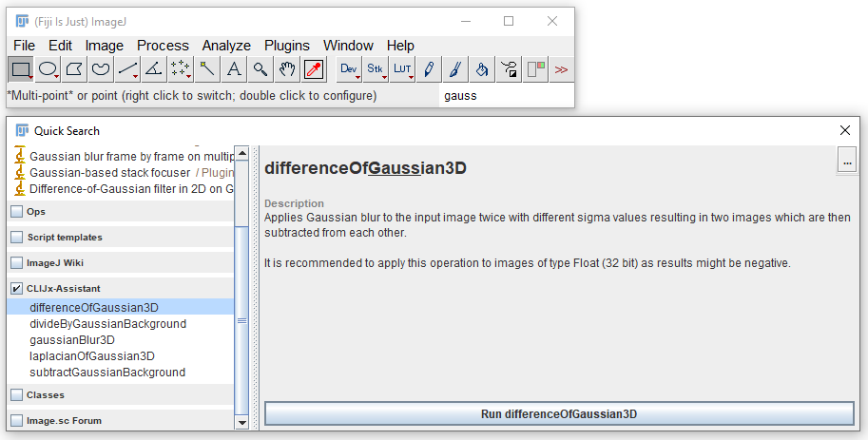868x440 pixels.
Task: Run differenceOfGaussian3D button
Action: 559,413
